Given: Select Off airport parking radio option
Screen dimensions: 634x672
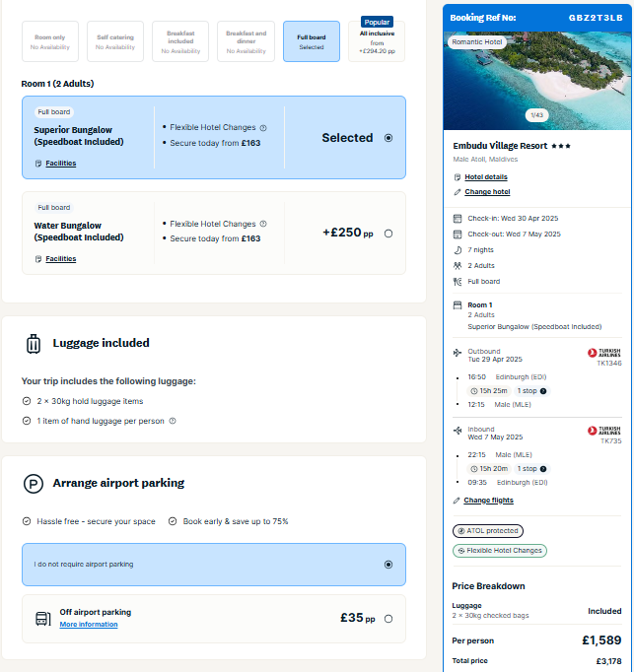Looking at the screenshot, I should (388, 619).
